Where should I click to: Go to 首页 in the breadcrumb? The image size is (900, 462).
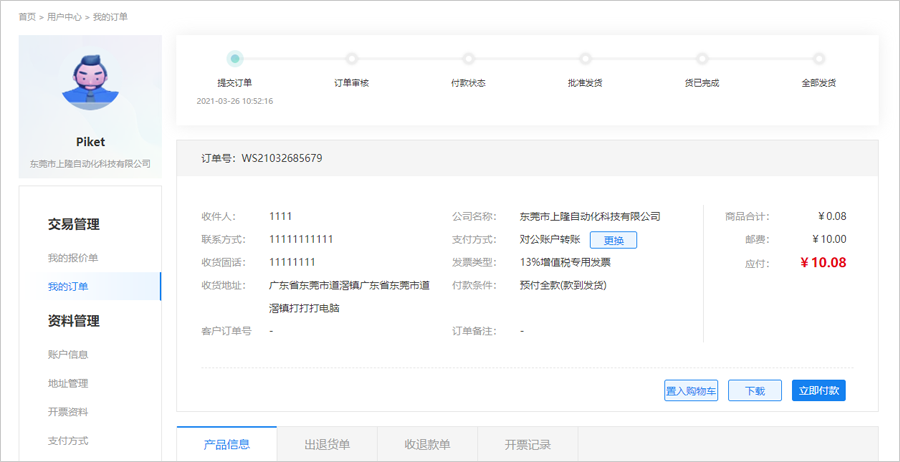point(27,17)
